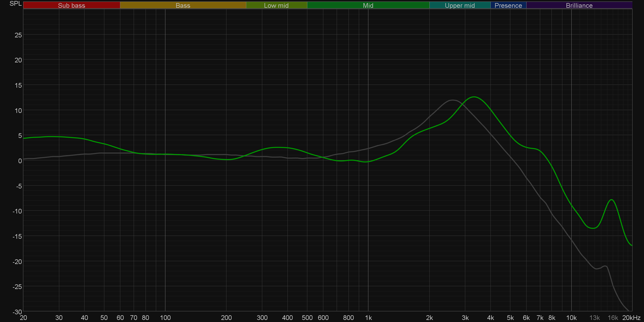Click the green curve's treble bump peak
This screenshot has height=322, width=644.
click(x=612, y=200)
